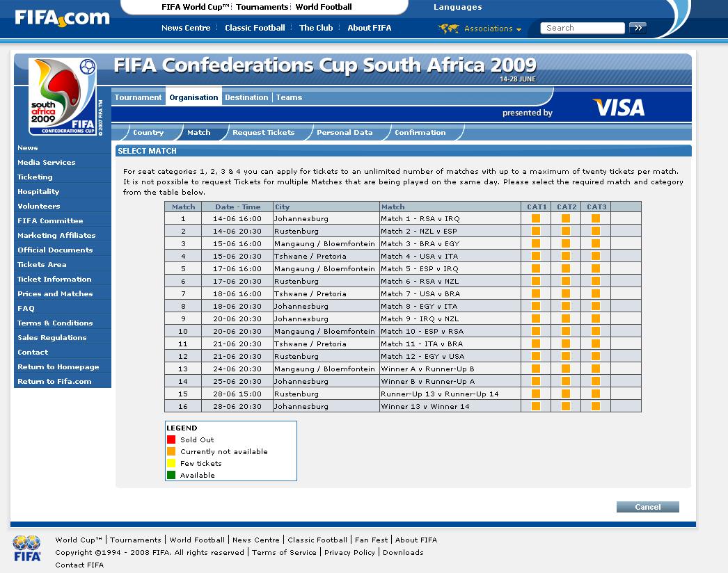Open the Organisation tab
728x573 pixels.
193,97
